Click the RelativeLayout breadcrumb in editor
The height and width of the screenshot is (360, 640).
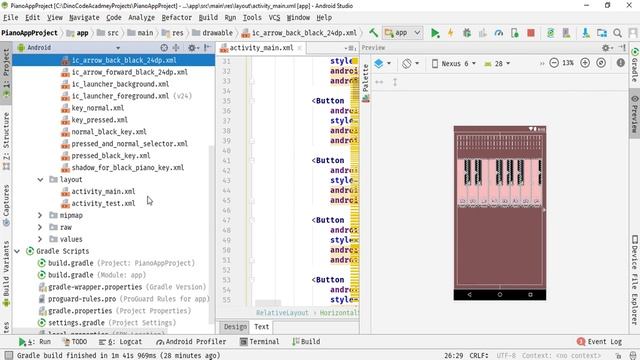[x=282, y=313]
